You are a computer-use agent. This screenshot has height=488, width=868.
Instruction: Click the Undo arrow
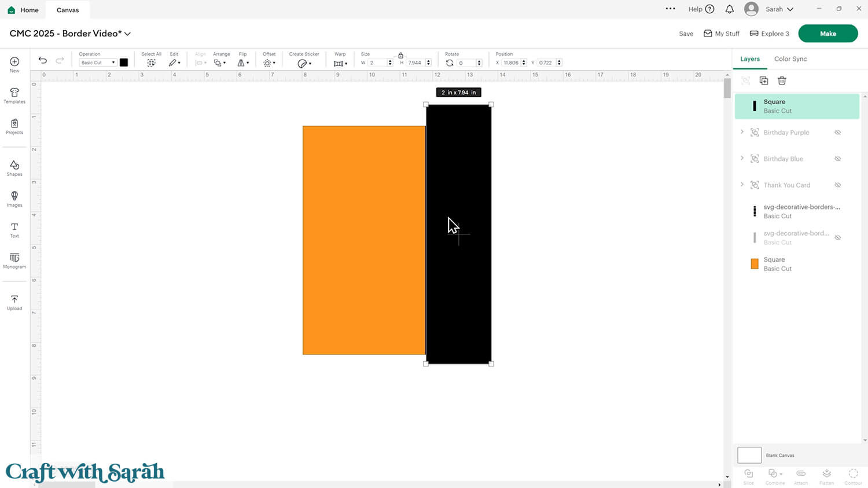click(x=43, y=61)
